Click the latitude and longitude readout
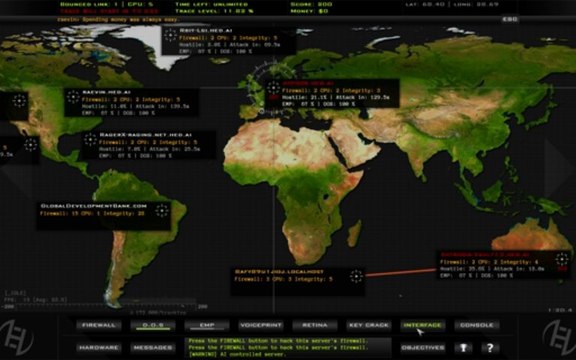 coord(452,4)
